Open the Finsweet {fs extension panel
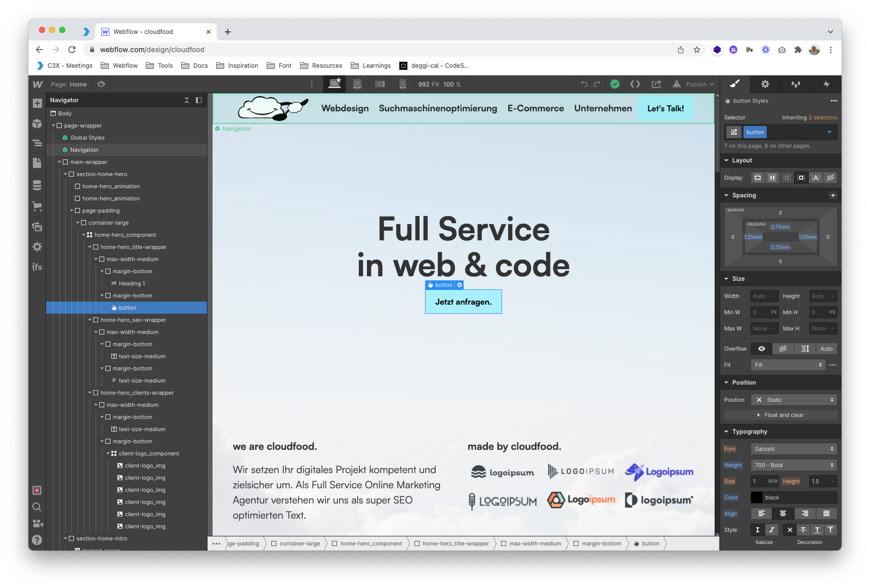The image size is (870, 588). click(x=37, y=267)
